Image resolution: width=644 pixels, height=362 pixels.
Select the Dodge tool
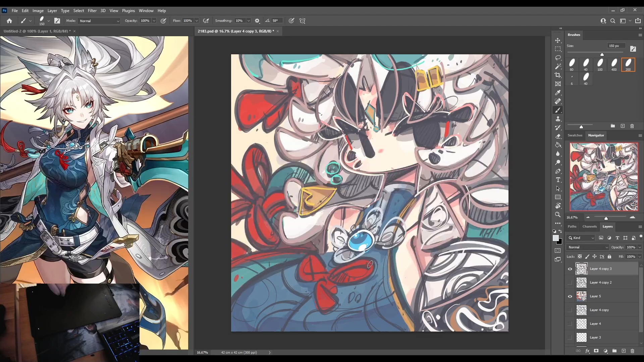558,163
